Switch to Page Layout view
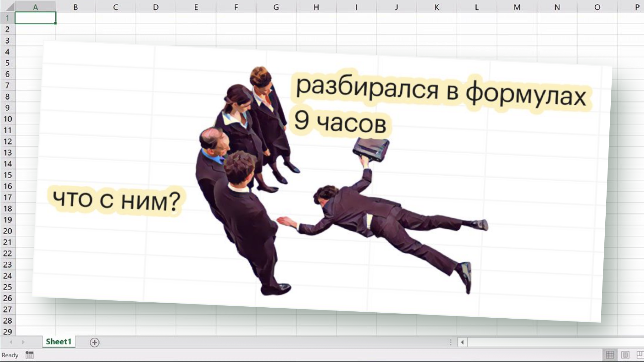 click(625, 355)
